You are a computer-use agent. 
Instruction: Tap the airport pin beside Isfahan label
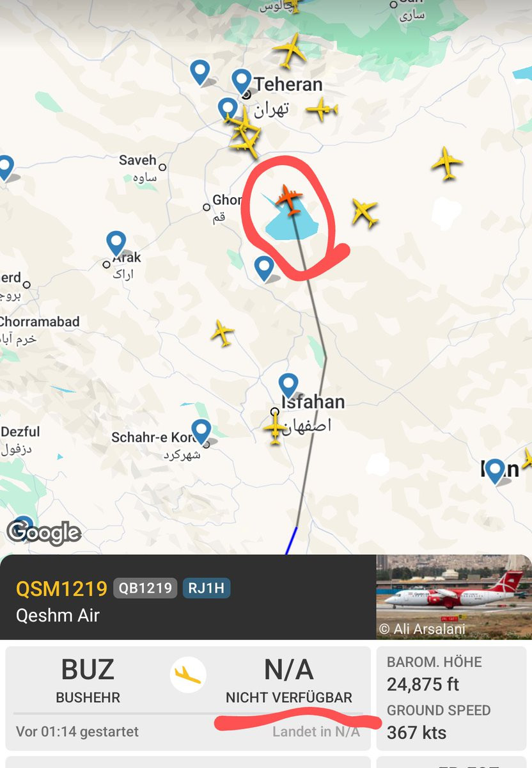coord(288,386)
